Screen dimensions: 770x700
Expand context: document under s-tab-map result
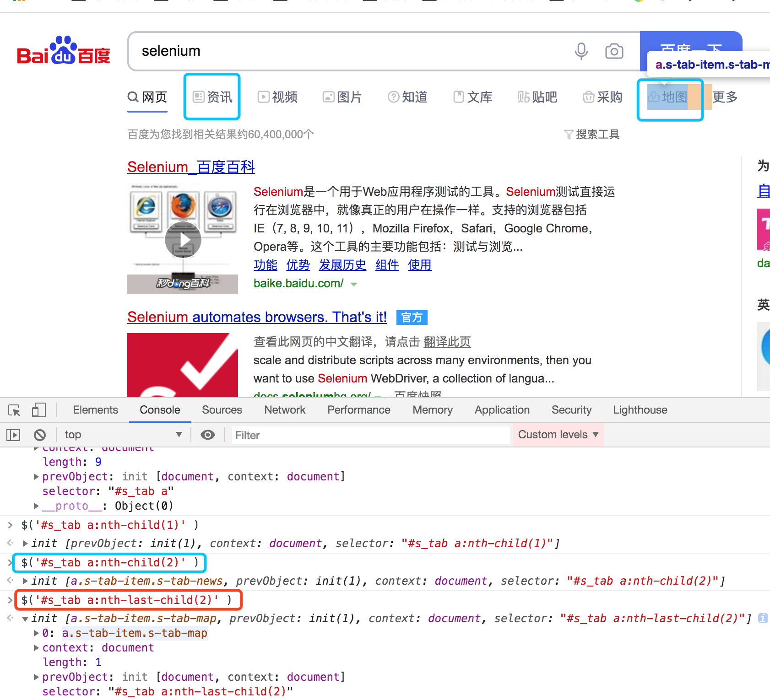tap(36, 648)
